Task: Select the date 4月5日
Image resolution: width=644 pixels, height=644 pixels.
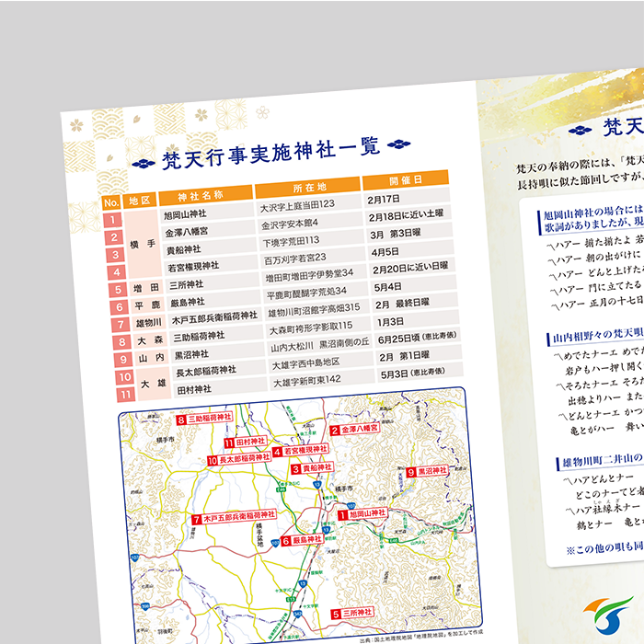Action: point(385,252)
